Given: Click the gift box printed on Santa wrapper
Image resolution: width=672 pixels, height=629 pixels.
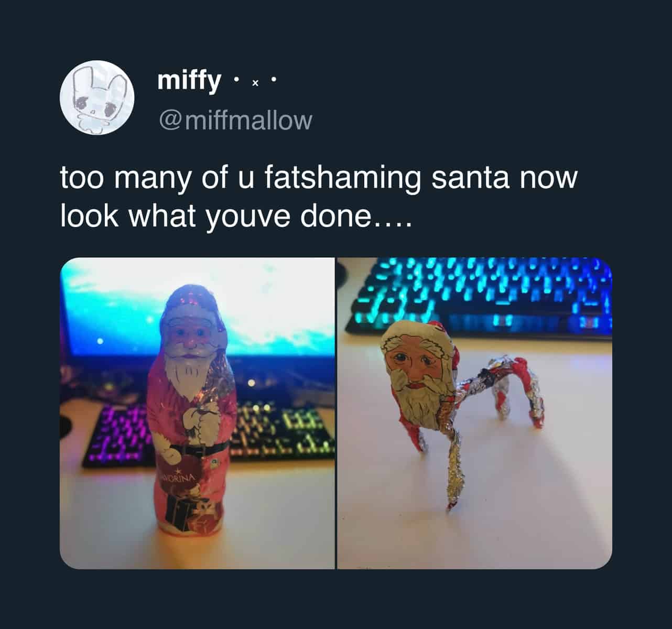Looking at the screenshot, I should click(181, 511).
